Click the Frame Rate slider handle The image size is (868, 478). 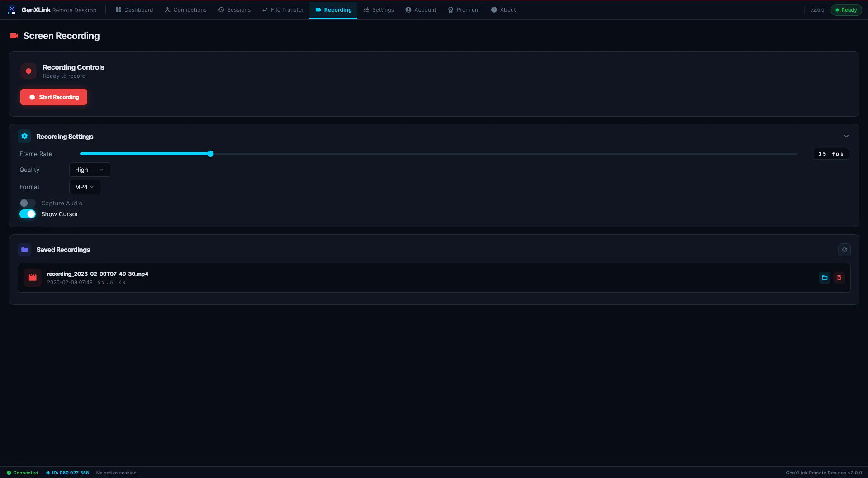[210, 154]
